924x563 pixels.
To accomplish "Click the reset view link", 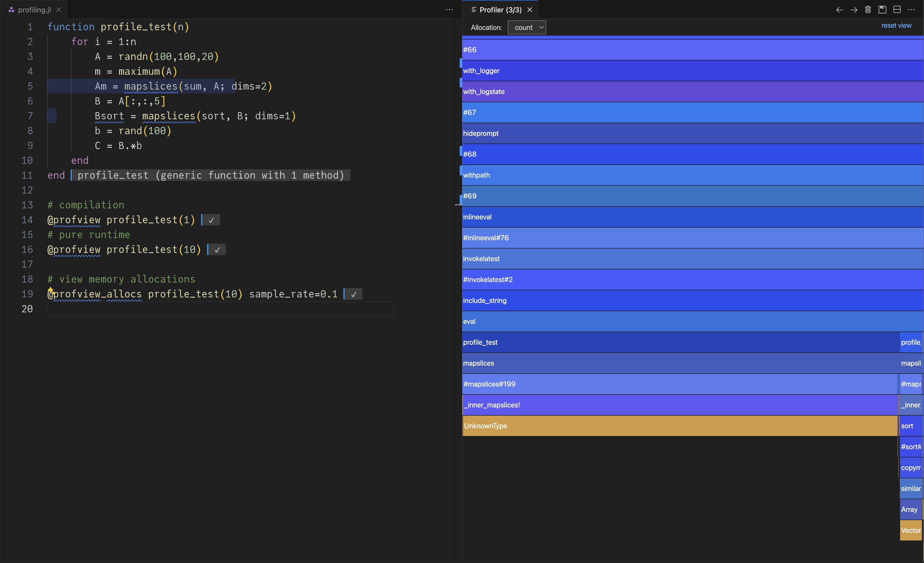I will tap(896, 26).
